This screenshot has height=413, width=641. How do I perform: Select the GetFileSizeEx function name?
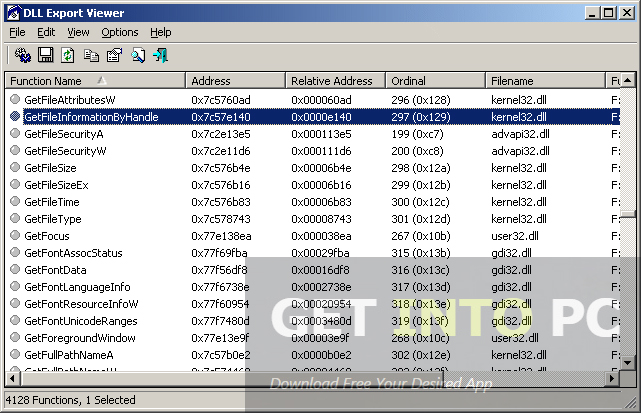[x=56, y=185]
